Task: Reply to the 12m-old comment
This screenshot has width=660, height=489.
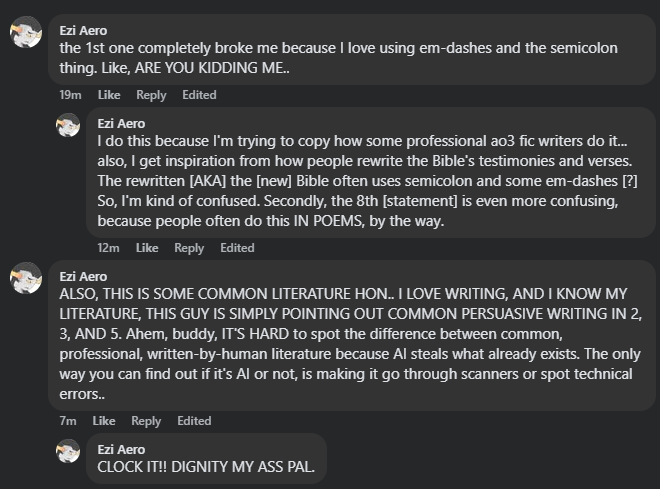Action: click(189, 248)
